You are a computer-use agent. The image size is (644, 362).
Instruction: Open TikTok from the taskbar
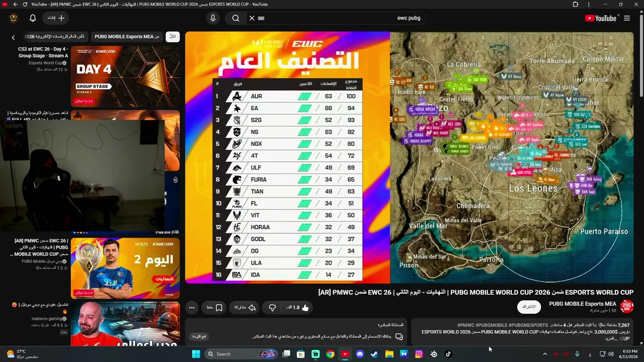[448, 354]
